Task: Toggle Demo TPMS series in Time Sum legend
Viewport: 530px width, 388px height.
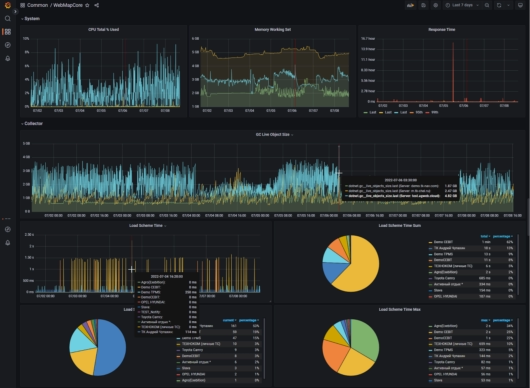Action: click(443, 254)
